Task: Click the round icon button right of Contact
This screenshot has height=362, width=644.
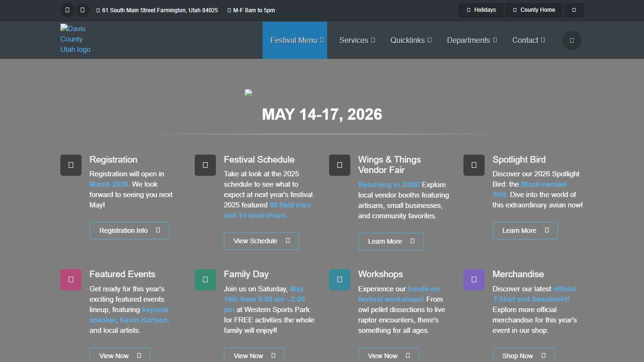Action: tap(571, 41)
